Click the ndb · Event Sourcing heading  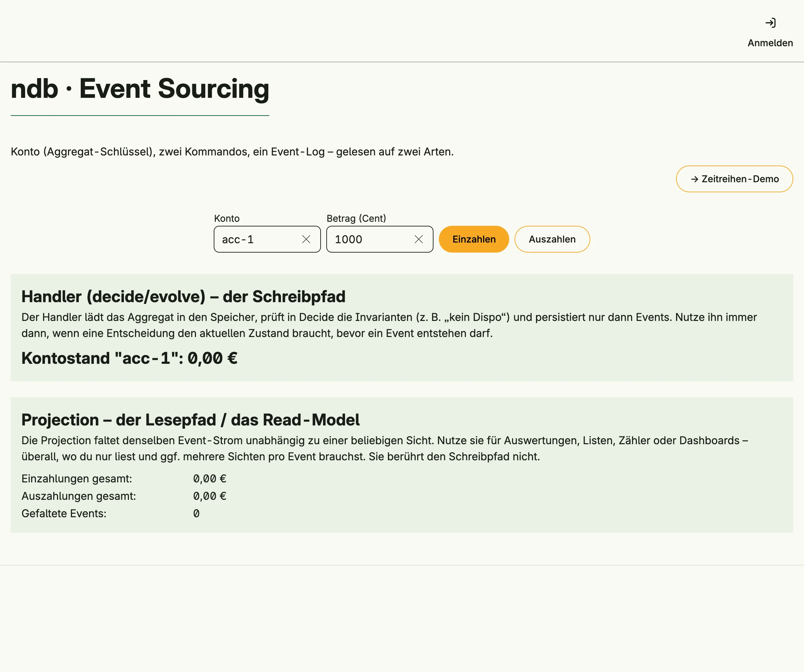pos(140,89)
